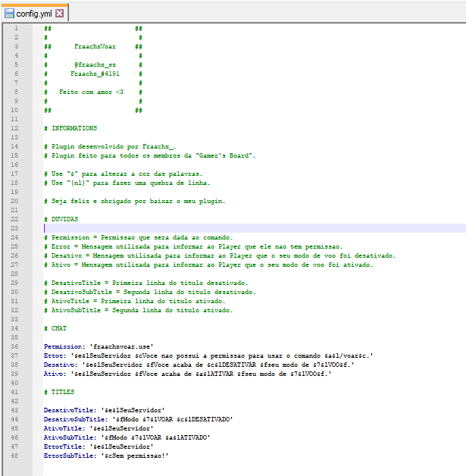
Task: Click the "Gamer's Board" comment line
Action: (149, 155)
